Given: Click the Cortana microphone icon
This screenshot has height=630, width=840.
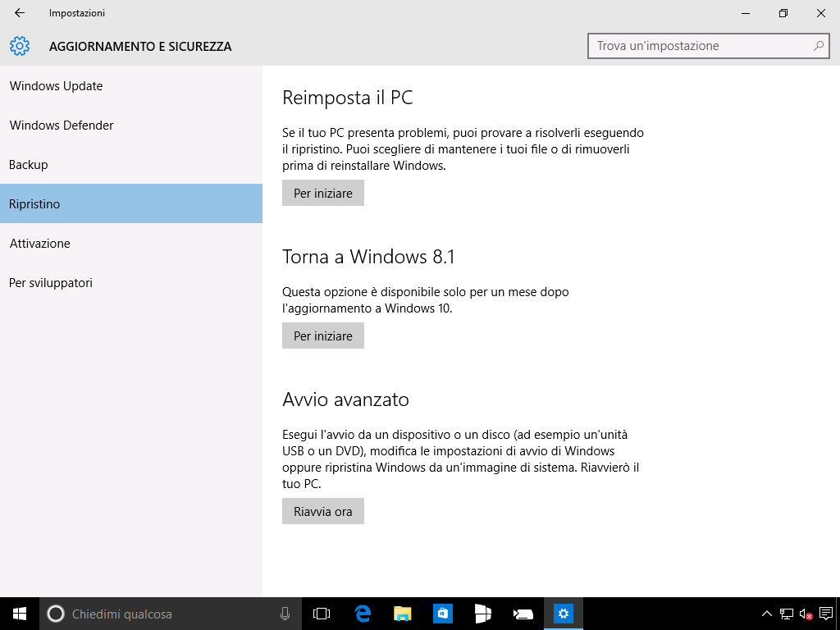Looking at the screenshot, I should (285, 614).
